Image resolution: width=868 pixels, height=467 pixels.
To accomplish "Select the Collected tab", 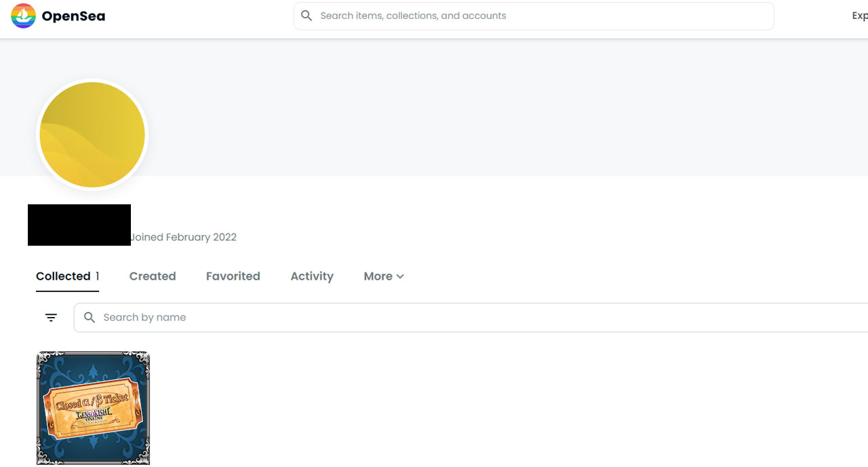I will pyautogui.click(x=63, y=276).
